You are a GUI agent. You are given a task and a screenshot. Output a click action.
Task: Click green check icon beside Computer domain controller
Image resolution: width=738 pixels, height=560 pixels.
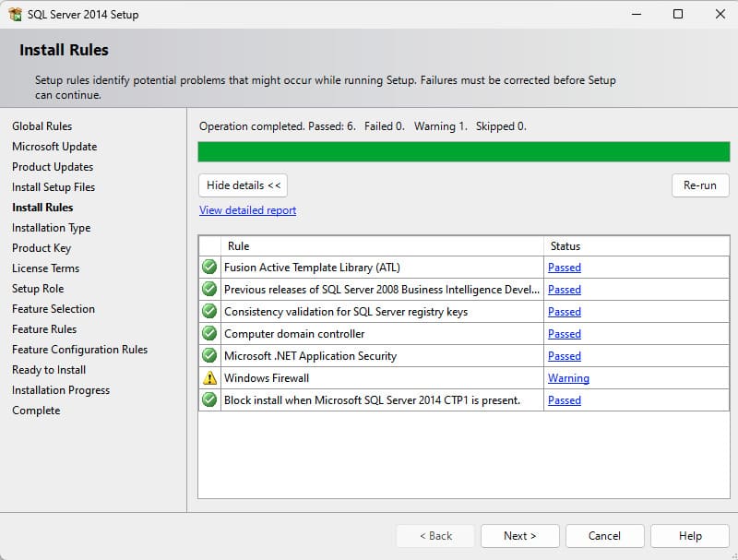point(209,334)
